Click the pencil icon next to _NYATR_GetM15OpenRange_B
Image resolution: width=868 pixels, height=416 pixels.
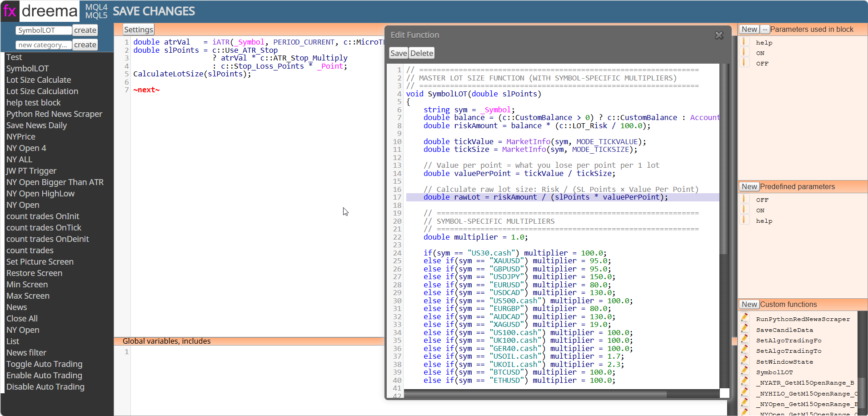[744, 382]
